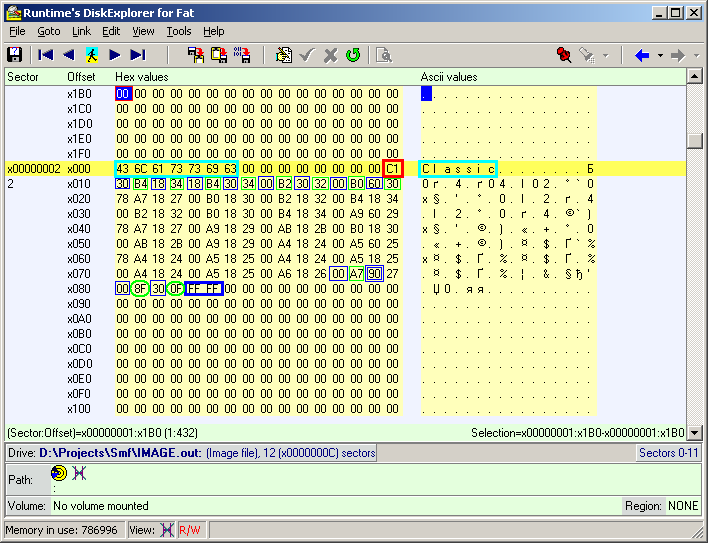Click the grey X cancel changes icon
Image resolution: width=708 pixels, height=543 pixels.
coord(331,55)
